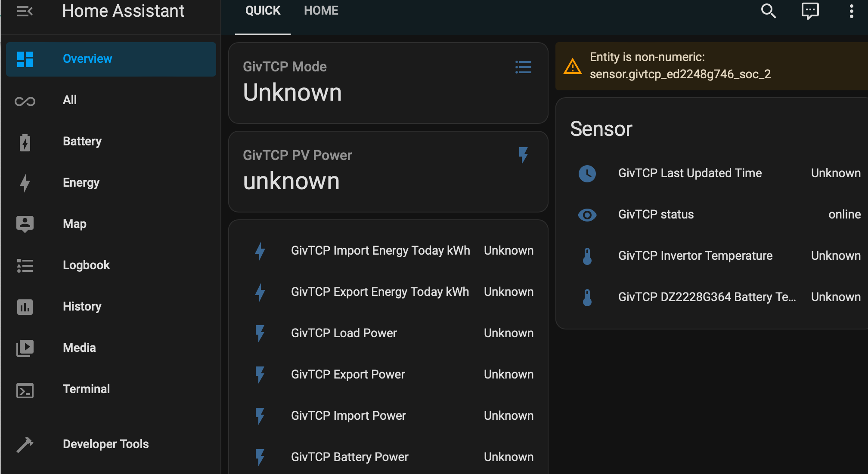
Task: Click the Developer Tools hammer icon
Action: [25, 445]
